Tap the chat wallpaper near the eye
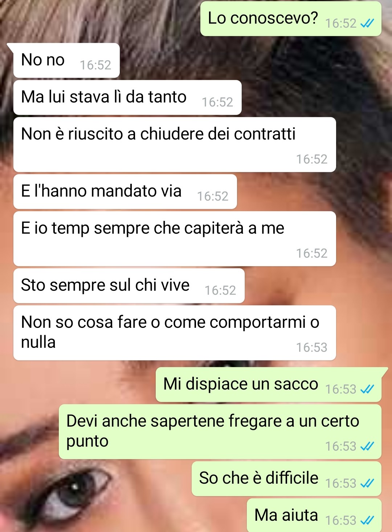Viewport: 392px width, 532px height. [73, 494]
